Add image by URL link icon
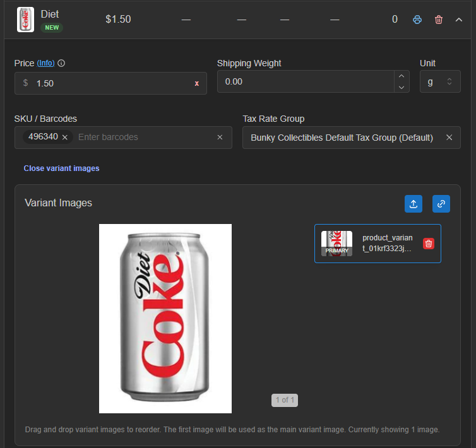Viewport: 476px width, 448px height. click(x=441, y=204)
